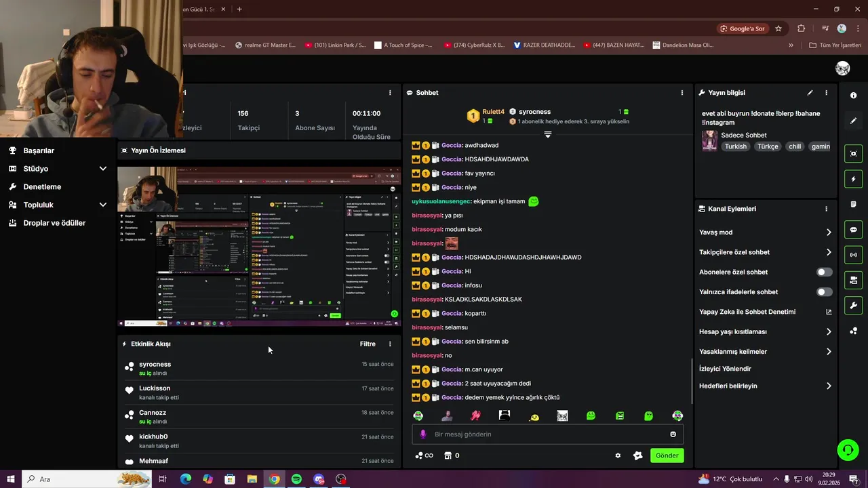The image size is (868, 488).
Task: Toggle the stream preview panel sidebar icon
Action: pos(853,154)
